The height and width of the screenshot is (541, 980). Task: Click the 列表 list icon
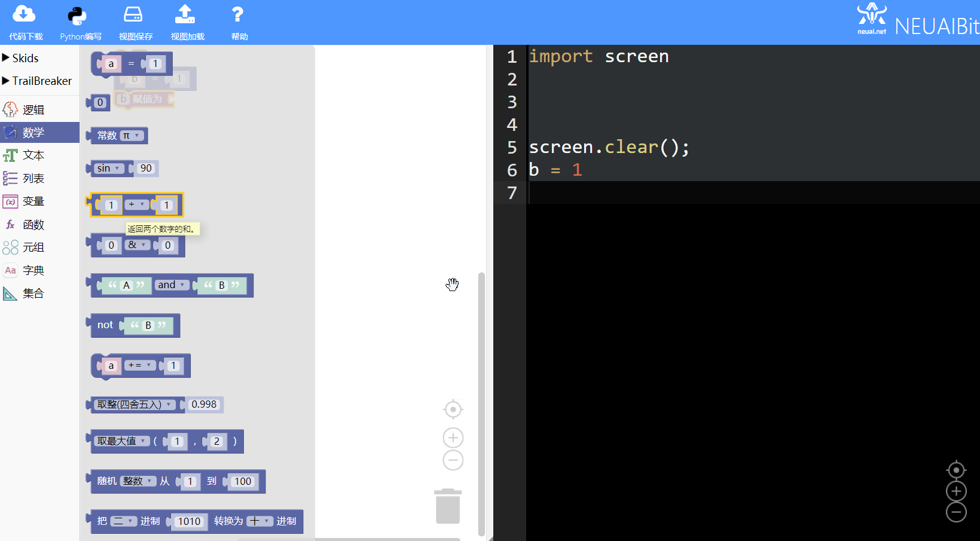(x=10, y=178)
